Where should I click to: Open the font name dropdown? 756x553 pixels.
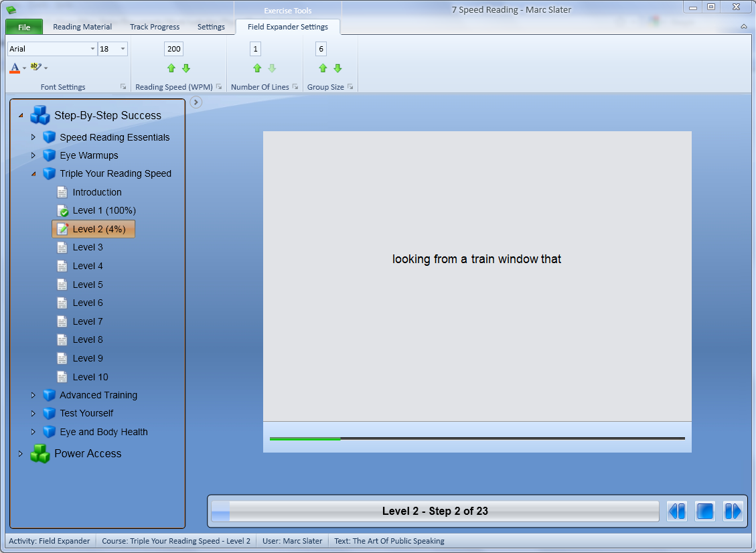(x=92, y=49)
